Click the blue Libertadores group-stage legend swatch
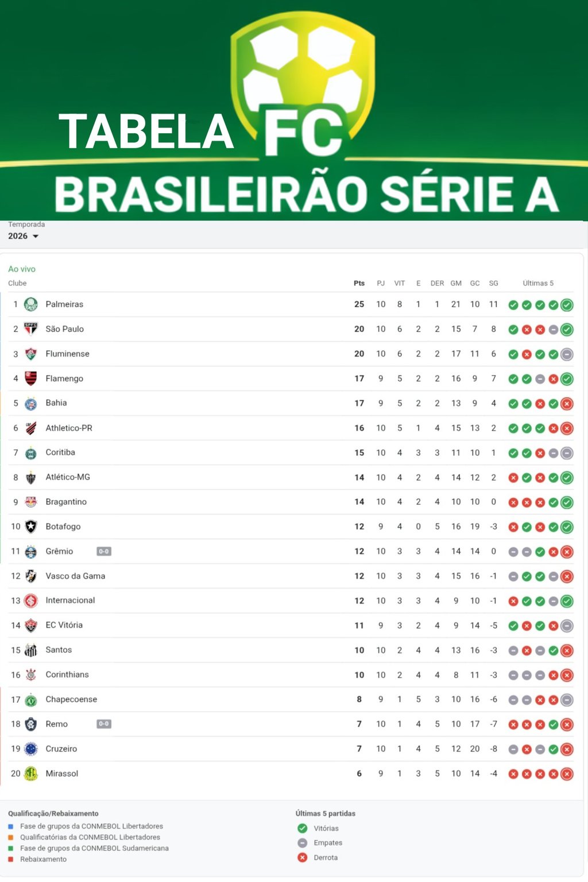This screenshot has width=588, height=882. click(x=11, y=827)
